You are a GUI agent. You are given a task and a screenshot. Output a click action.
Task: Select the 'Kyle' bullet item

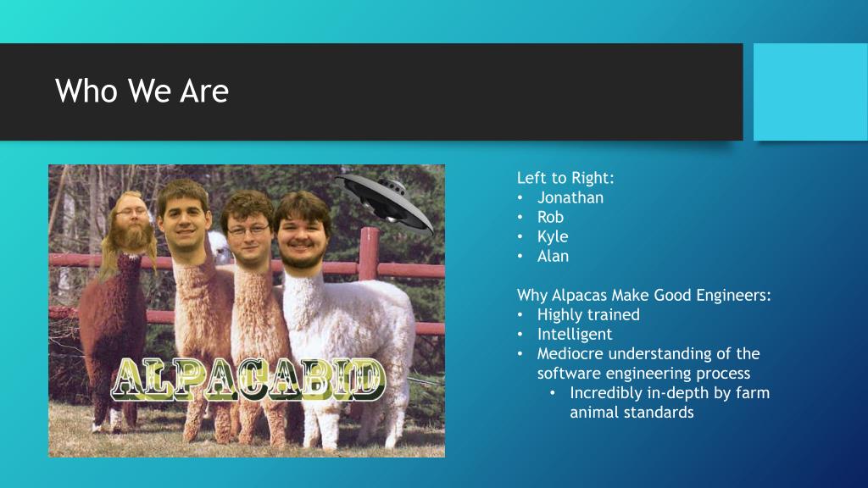pos(553,236)
